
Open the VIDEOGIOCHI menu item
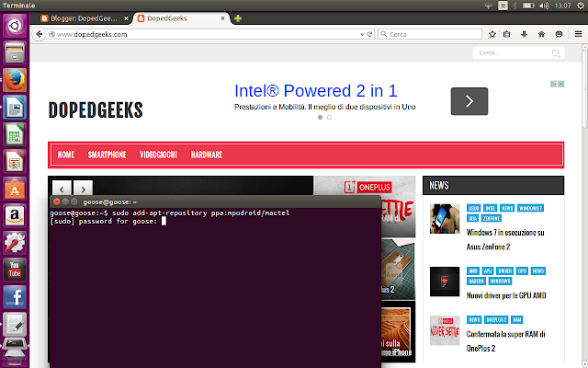(x=158, y=155)
